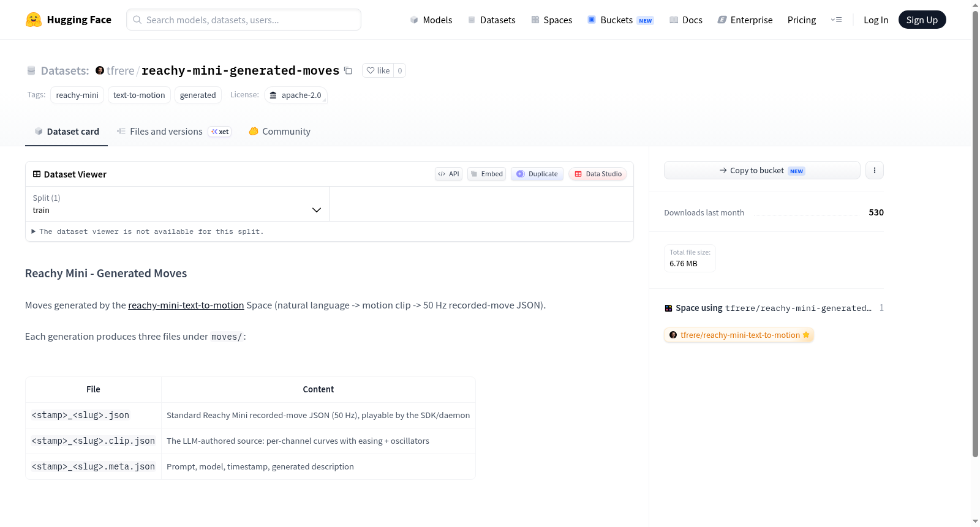Click the apache-2.0 license tag
Image resolution: width=980 pixels, height=527 pixels.
coord(296,95)
